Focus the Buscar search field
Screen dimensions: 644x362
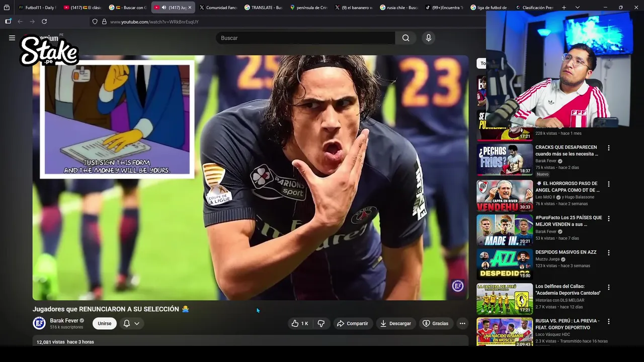[x=305, y=38]
